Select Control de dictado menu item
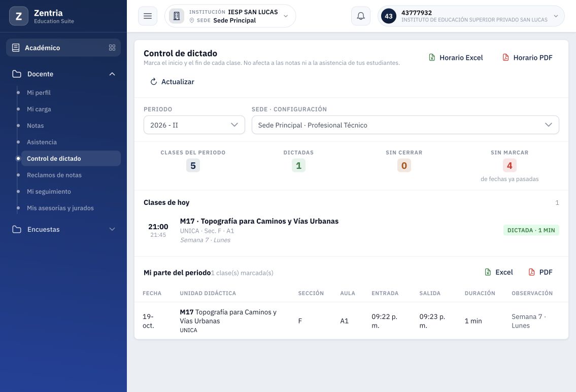The width and height of the screenshot is (576, 392). pyautogui.click(x=71, y=159)
